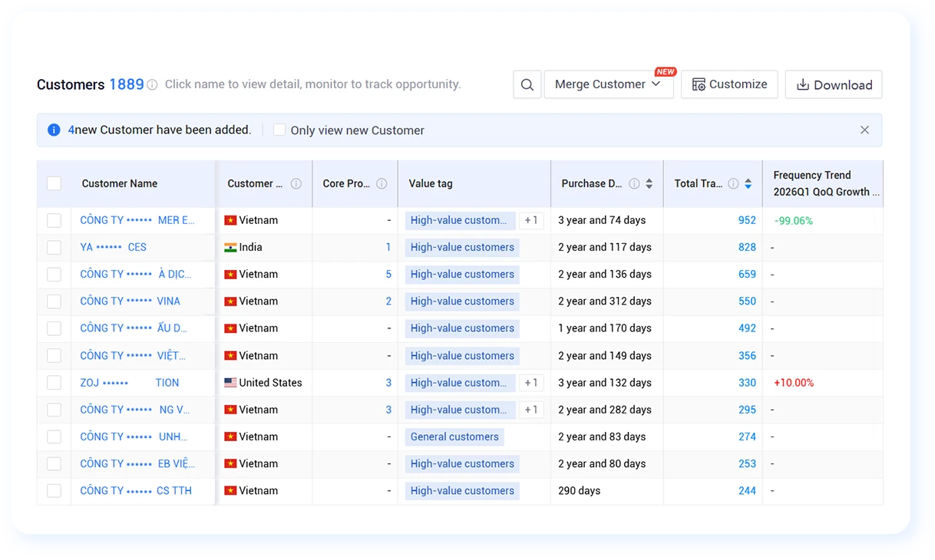Click 3 year and 74 days cell
Screen dimensions: 935x560
602,220
